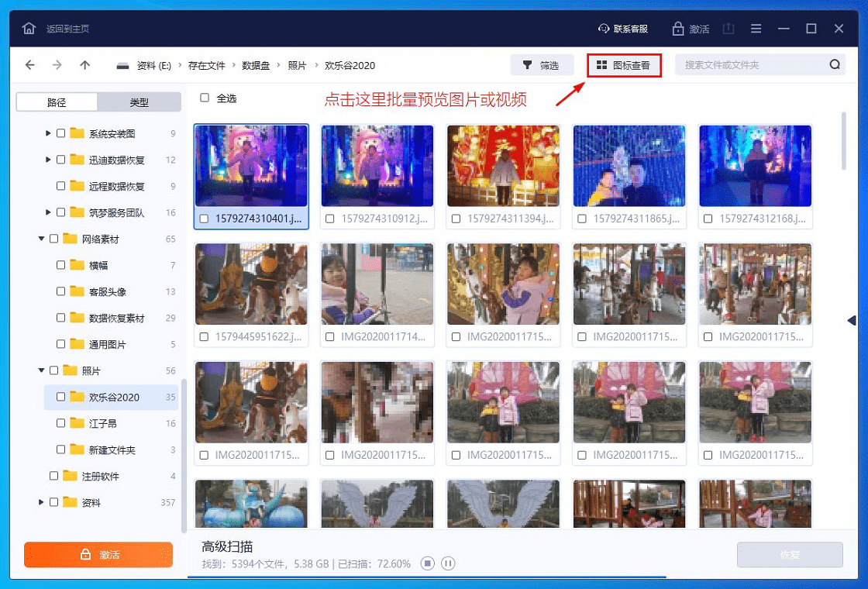
Task: Open the first carousel photo thumbnail
Action: point(251,285)
